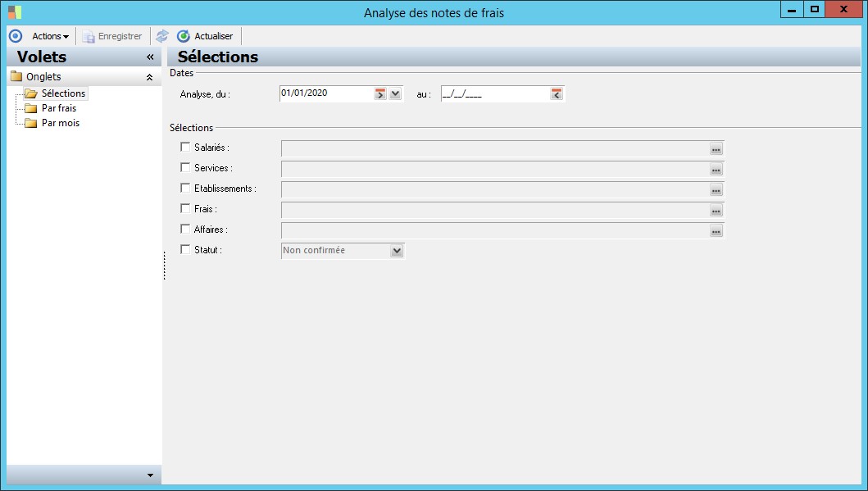Click the Etablissements selection field
The height and width of the screenshot is (491, 868).
[495, 190]
